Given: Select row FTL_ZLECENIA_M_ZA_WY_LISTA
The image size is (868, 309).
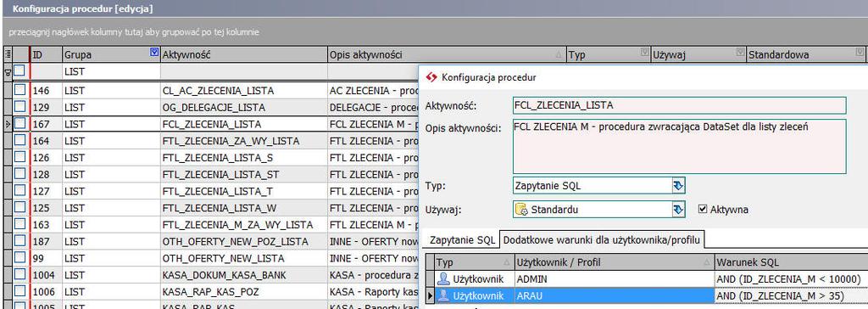Looking at the screenshot, I should click(x=237, y=225).
